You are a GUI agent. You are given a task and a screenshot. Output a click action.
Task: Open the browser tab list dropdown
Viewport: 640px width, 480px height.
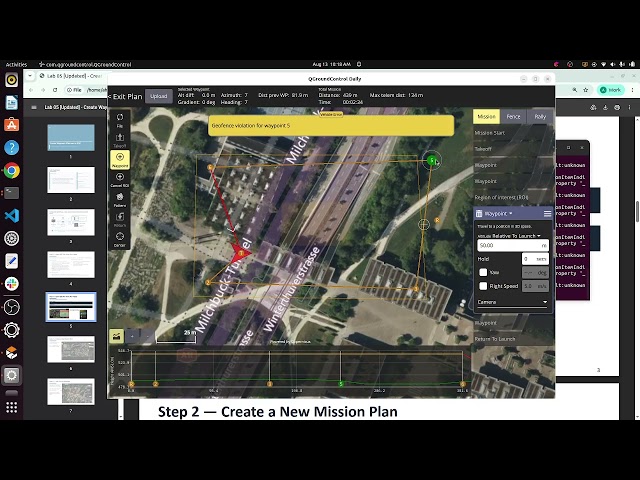pos(30,76)
